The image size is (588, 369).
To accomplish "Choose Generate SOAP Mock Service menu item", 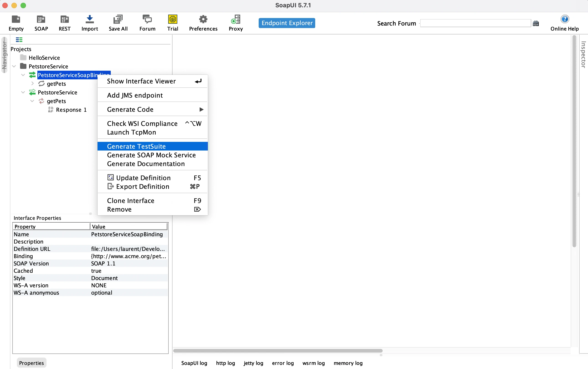I will (151, 155).
